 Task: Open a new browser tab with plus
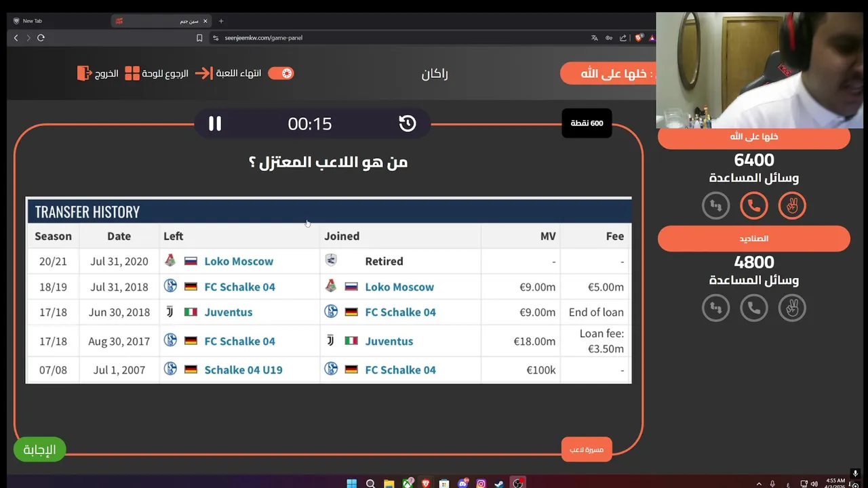point(221,21)
